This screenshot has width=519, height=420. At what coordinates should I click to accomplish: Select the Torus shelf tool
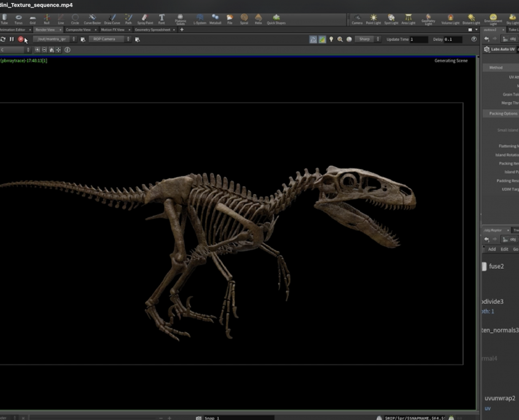[18, 19]
